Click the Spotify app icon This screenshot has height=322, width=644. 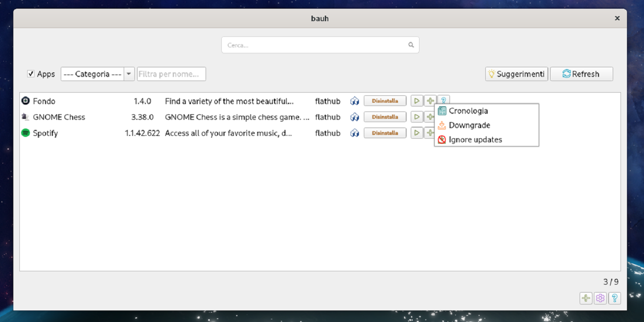(26, 133)
